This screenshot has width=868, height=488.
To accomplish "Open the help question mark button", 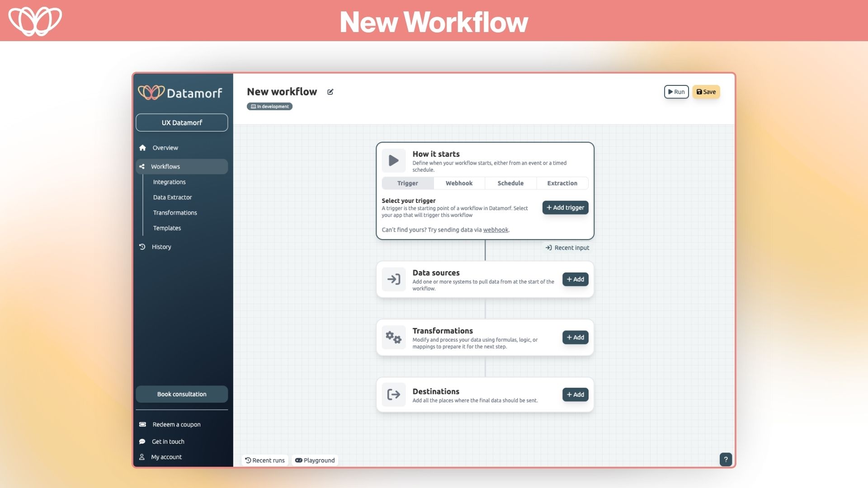I will click(726, 460).
